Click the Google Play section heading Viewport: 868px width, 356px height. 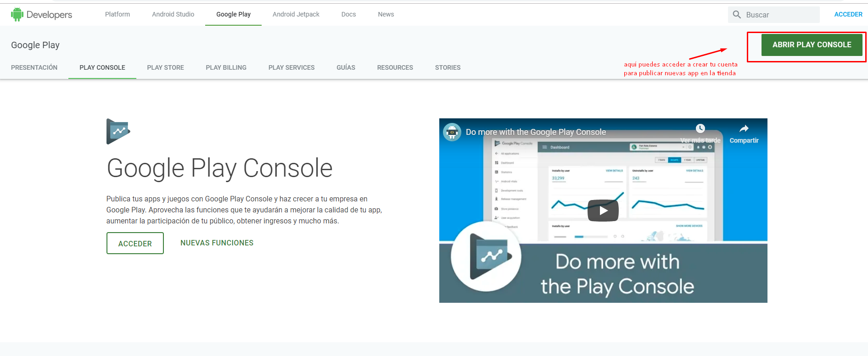[x=35, y=45]
